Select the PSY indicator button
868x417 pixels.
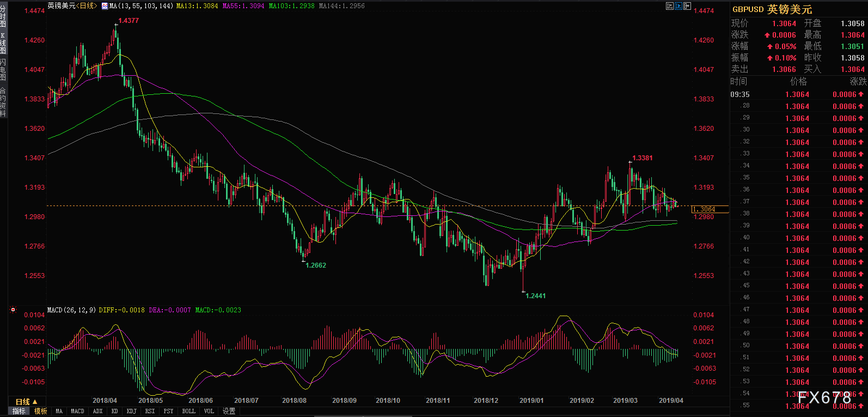tap(168, 411)
